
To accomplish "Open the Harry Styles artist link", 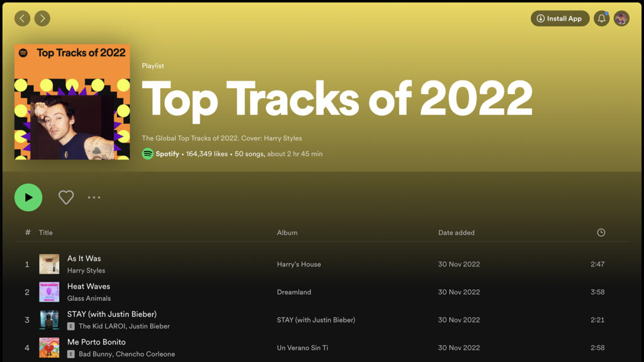I will coord(86,270).
